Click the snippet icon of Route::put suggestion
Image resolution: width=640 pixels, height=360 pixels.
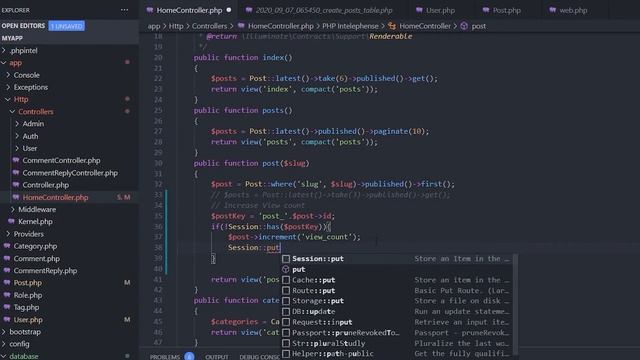point(286,291)
